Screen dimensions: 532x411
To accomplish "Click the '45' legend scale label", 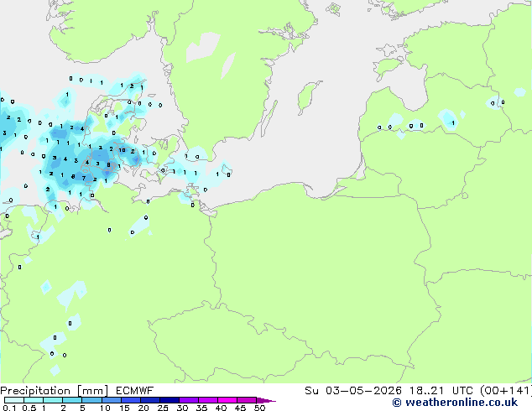I will 240,408.
